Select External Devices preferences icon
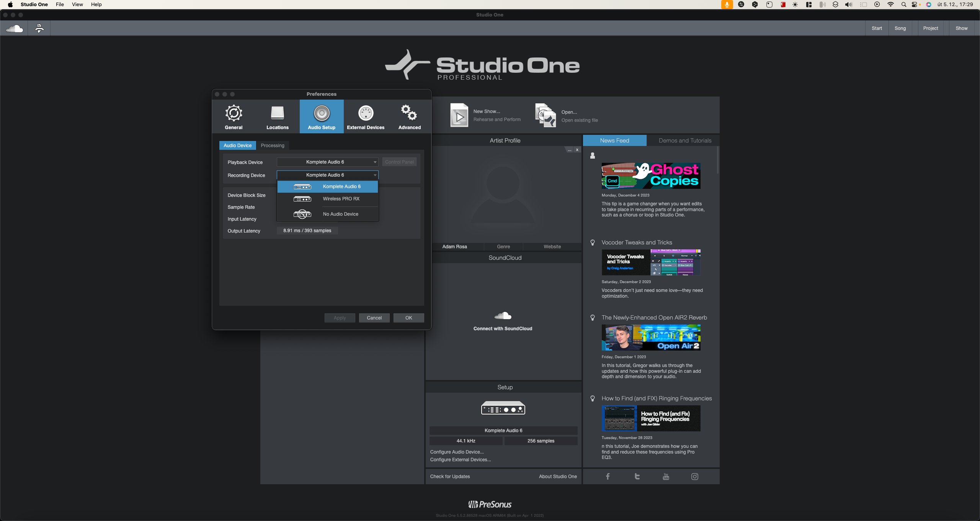The width and height of the screenshot is (980, 521). (366, 113)
